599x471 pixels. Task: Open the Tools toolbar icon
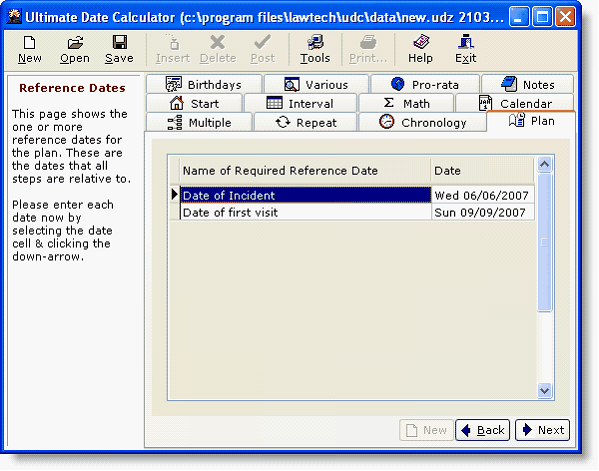pos(315,49)
